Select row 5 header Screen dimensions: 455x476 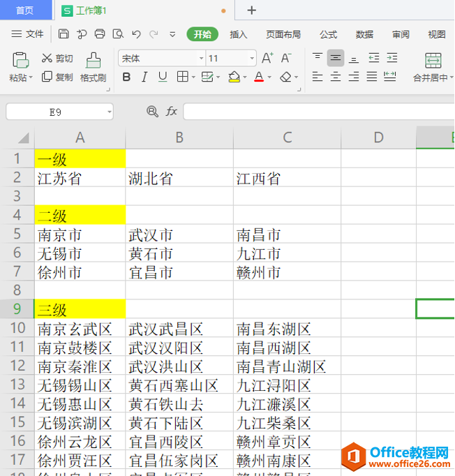coord(17,234)
